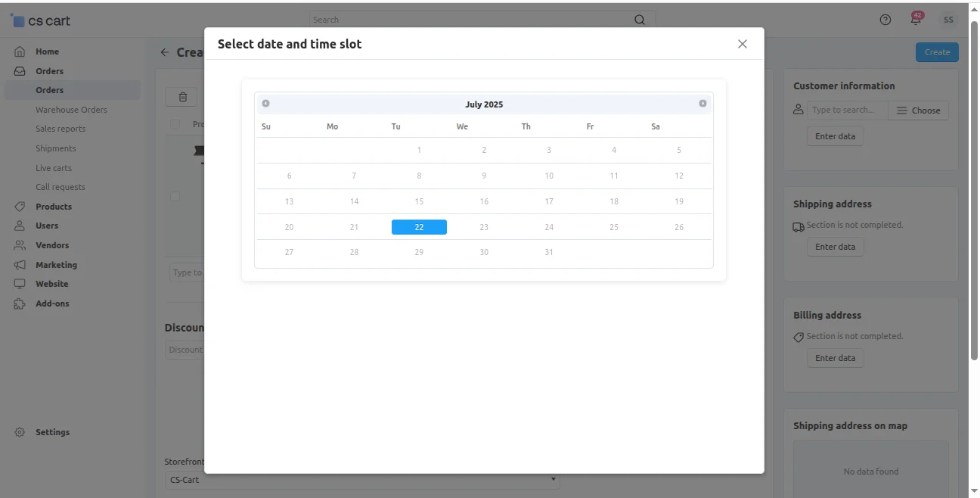Open the SS user account avatar
The width and height of the screenshot is (980, 498).
click(948, 20)
